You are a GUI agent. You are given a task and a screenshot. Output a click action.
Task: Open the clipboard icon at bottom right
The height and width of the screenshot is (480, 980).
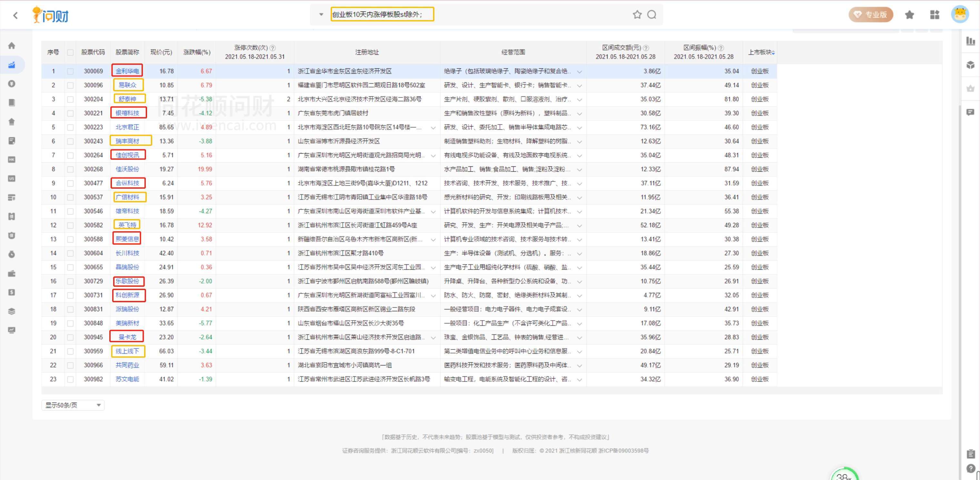[971, 454]
